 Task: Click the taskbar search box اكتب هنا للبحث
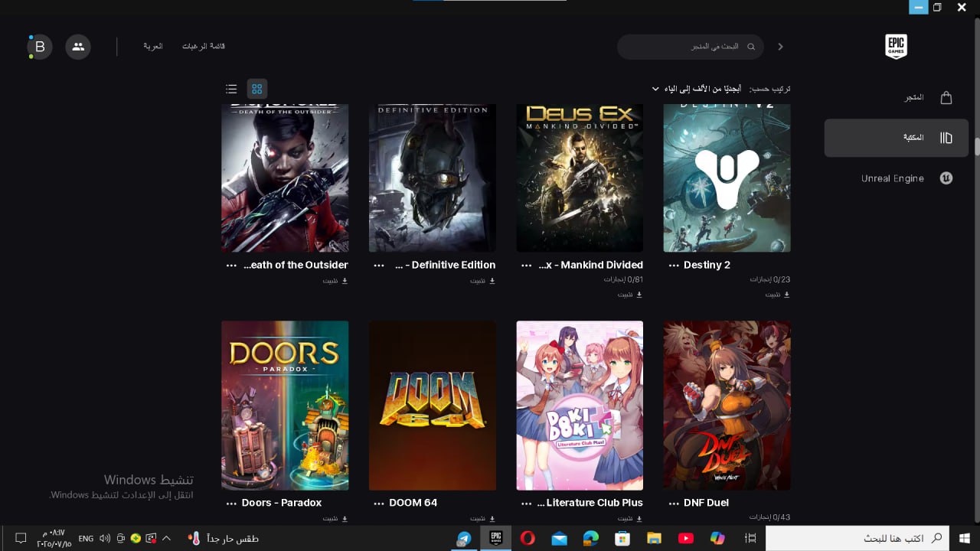(857, 538)
